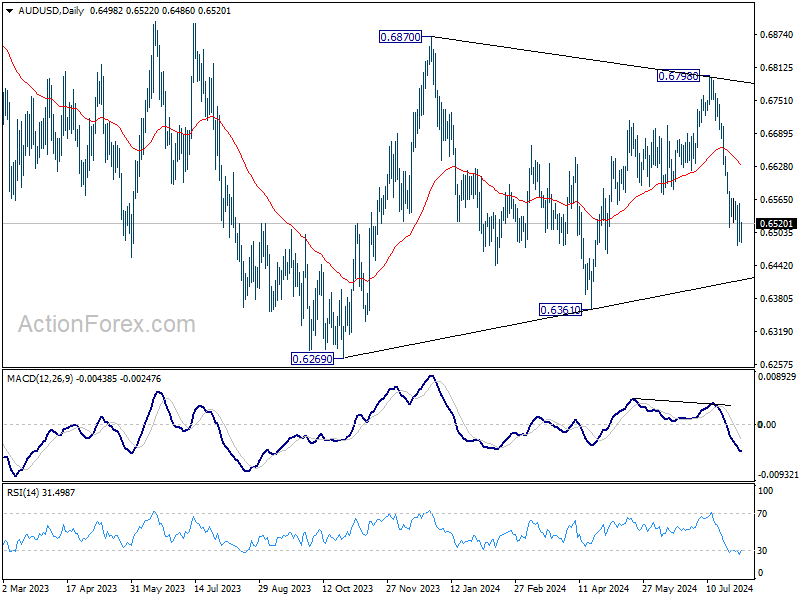Screen dimensions: 800x600
Task: Select the 2 Mar 2023 date label
Action: click(26, 588)
